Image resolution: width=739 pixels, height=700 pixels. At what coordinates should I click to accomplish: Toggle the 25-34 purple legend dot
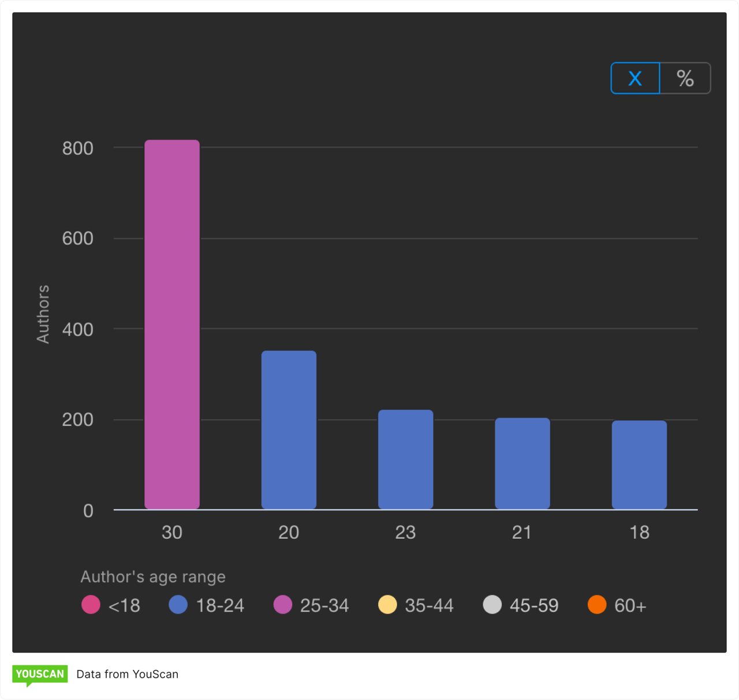(283, 605)
